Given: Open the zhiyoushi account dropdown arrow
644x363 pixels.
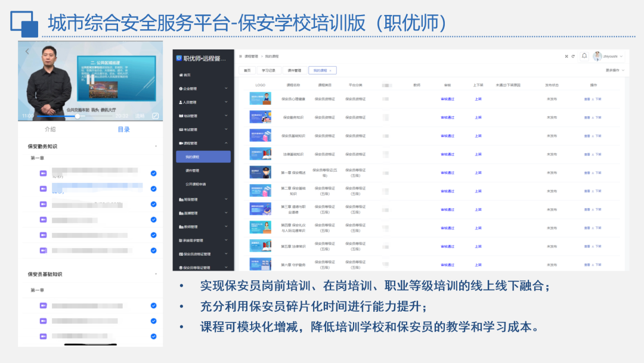Looking at the screenshot, I should (621, 56).
